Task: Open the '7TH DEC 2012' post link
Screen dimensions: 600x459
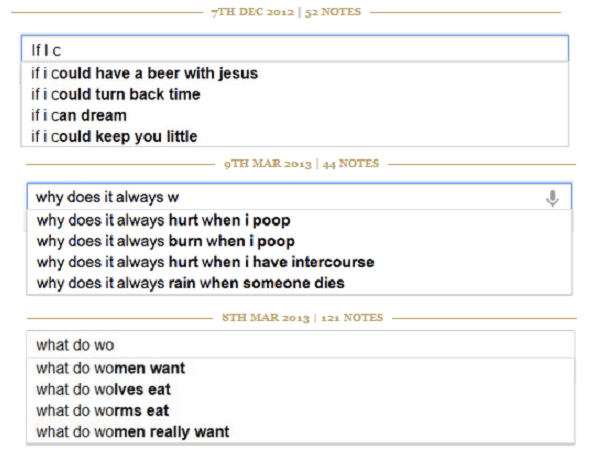Action: coord(253,12)
